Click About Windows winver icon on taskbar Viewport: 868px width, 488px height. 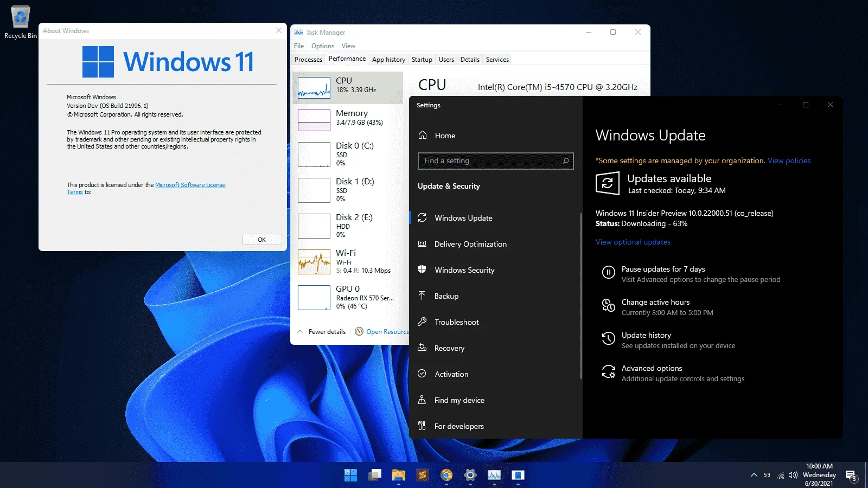click(518, 476)
